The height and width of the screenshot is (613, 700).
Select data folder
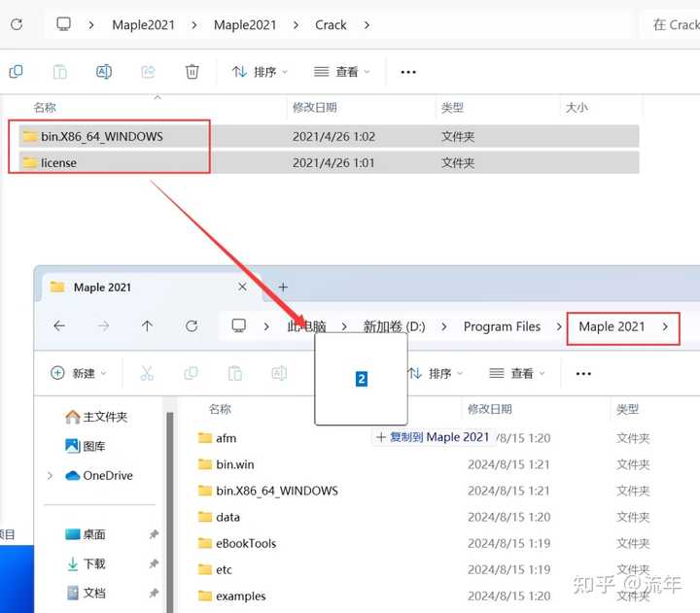tap(219, 517)
